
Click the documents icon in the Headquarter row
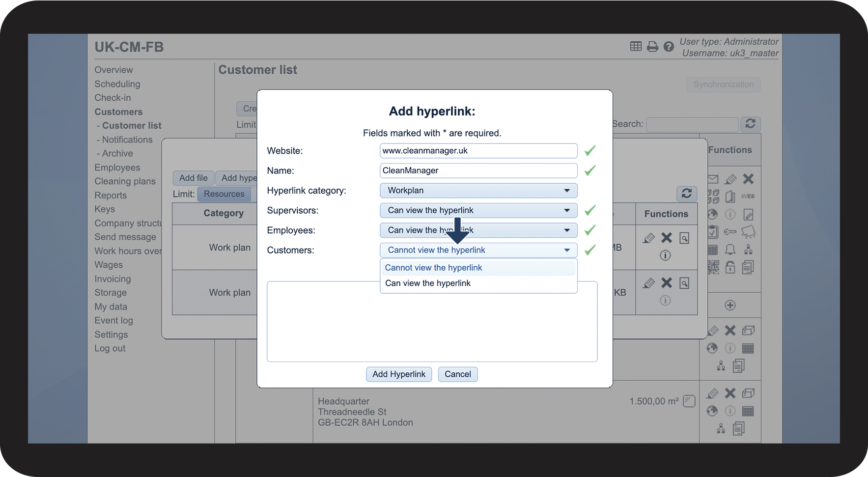coord(738,428)
